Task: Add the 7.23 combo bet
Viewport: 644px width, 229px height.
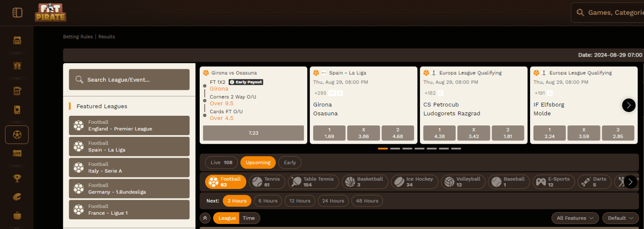Action: click(253, 133)
